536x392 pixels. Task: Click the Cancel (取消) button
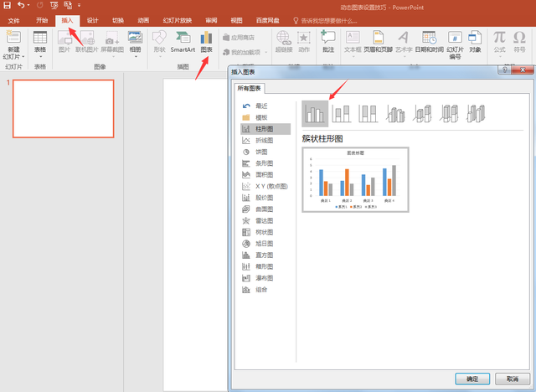point(513,379)
